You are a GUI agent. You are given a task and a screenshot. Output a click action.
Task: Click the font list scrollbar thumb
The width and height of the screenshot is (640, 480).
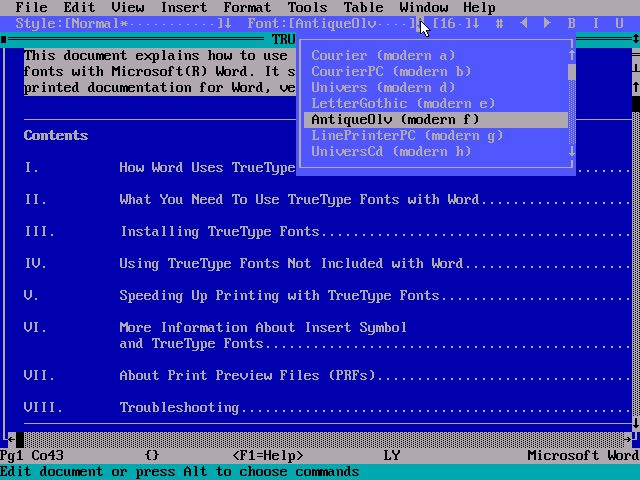pyautogui.click(x=572, y=71)
